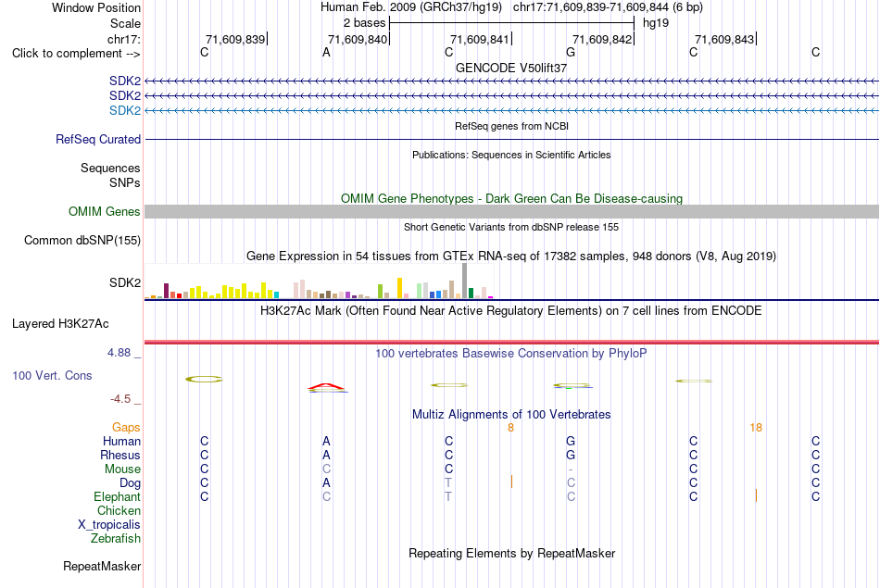Click the G base in the Human alignment row

(x=571, y=442)
